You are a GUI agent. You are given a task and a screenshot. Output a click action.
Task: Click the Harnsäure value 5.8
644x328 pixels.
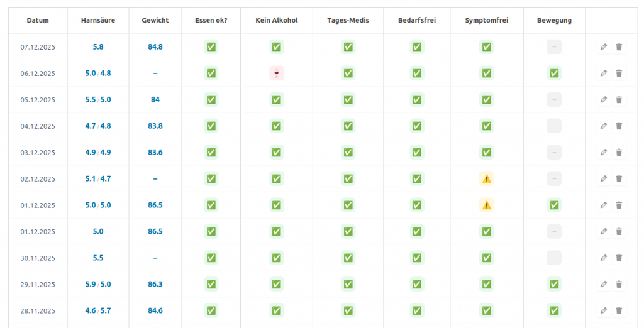[x=98, y=47]
